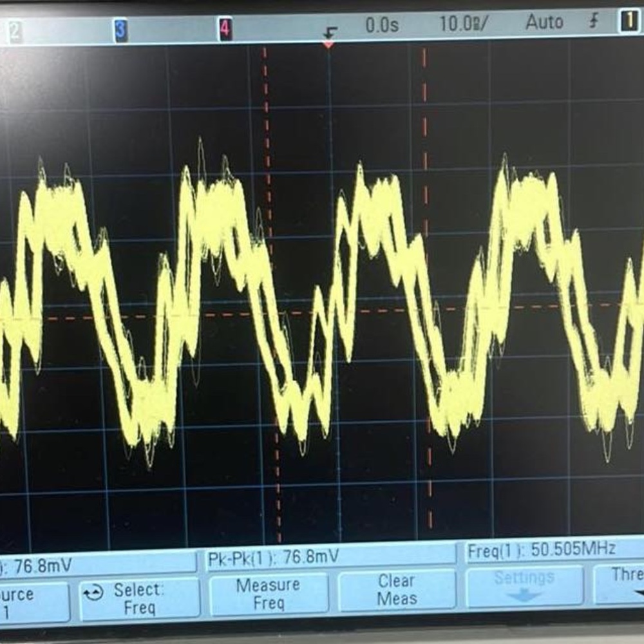This screenshot has width=644, height=644.
Task: Select channel 2 indicator in top bar
Action: 15,32
